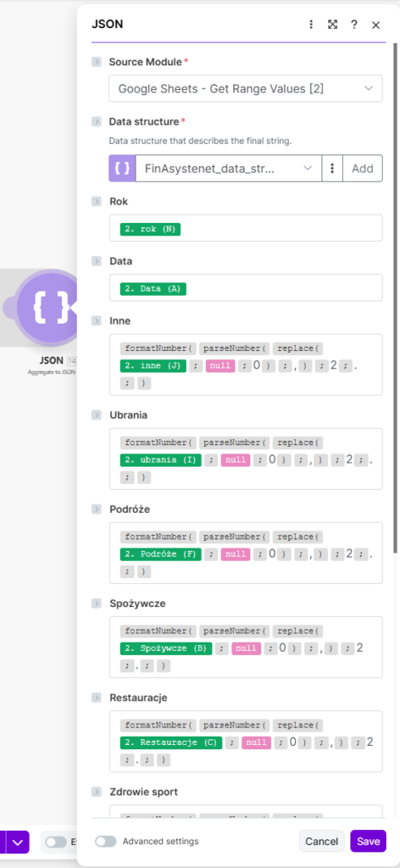
Task: Click the null keyword in Podróże formula
Action: 236,554
